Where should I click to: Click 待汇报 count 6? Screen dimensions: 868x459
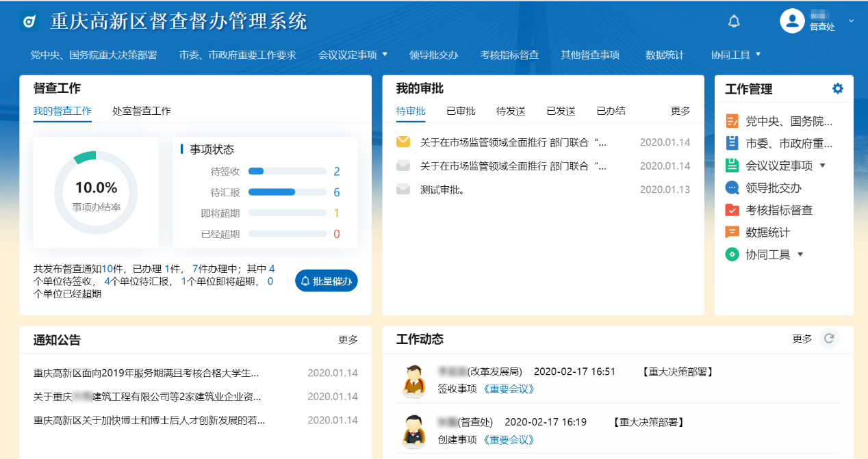pos(337,192)
